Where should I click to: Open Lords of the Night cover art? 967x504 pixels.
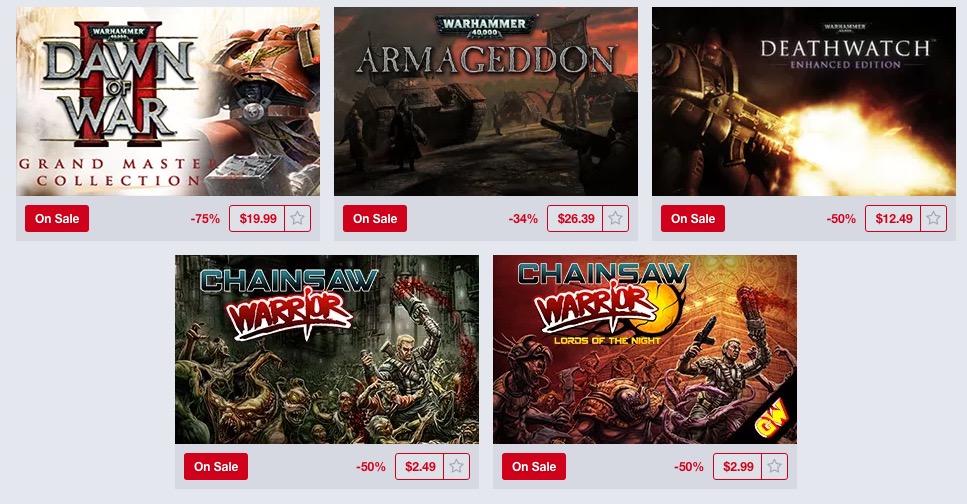pos(644,349)
